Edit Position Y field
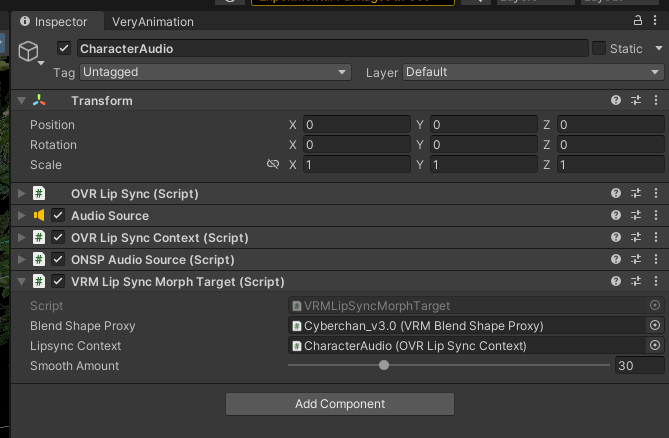 [x=483, y=125]
